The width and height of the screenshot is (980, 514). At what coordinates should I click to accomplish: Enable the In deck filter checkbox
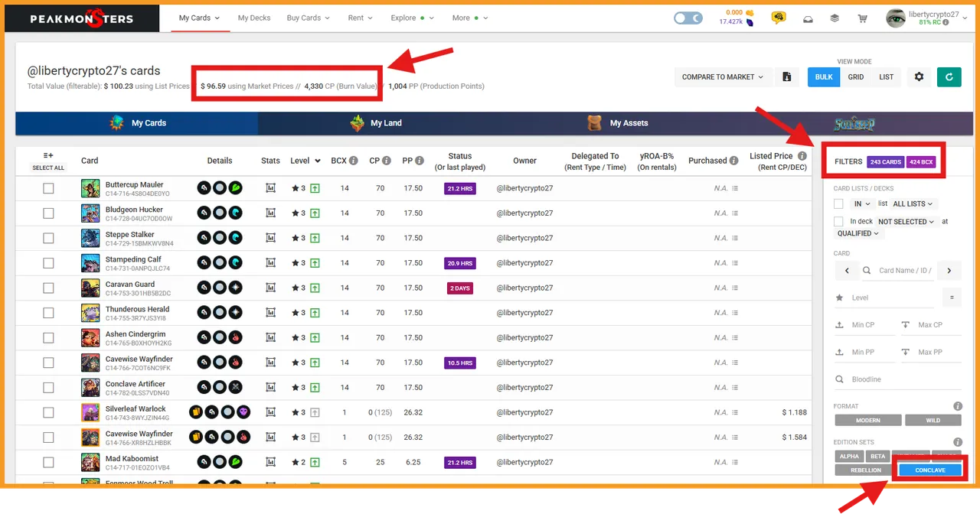(x=838, y=222)
